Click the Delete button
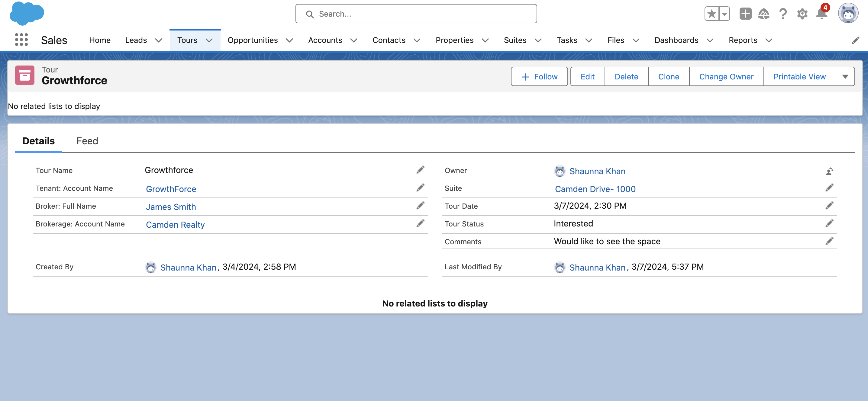The height and width of the screenshot is (401, 868). coord(626,76)
